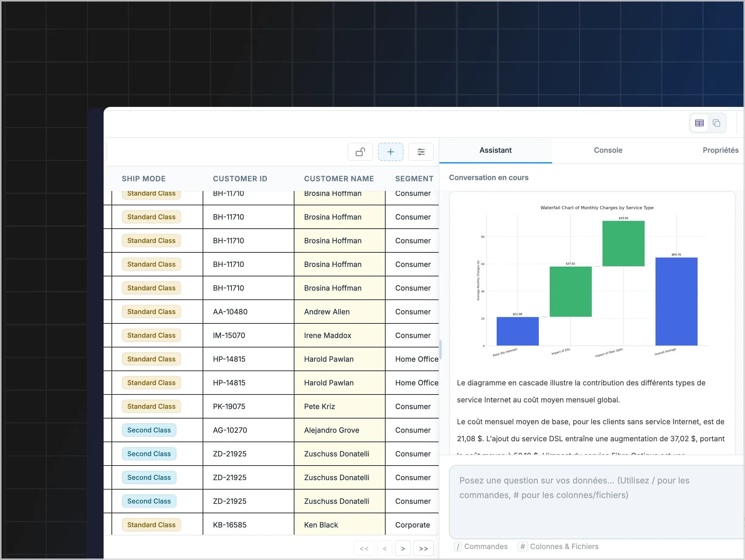
Task: Click the hash Colonnes & Fichiers icon
Action: pos(522,547)
